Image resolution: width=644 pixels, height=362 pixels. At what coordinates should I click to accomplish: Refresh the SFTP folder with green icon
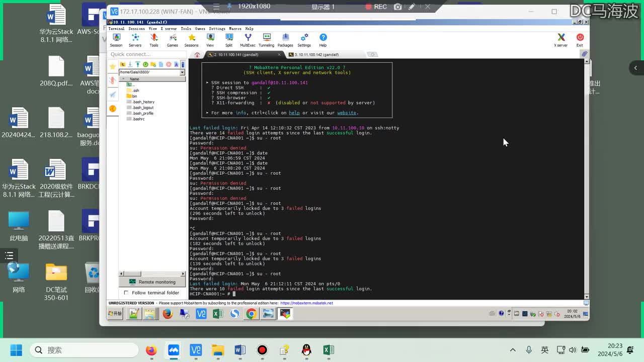pos(145,64)
